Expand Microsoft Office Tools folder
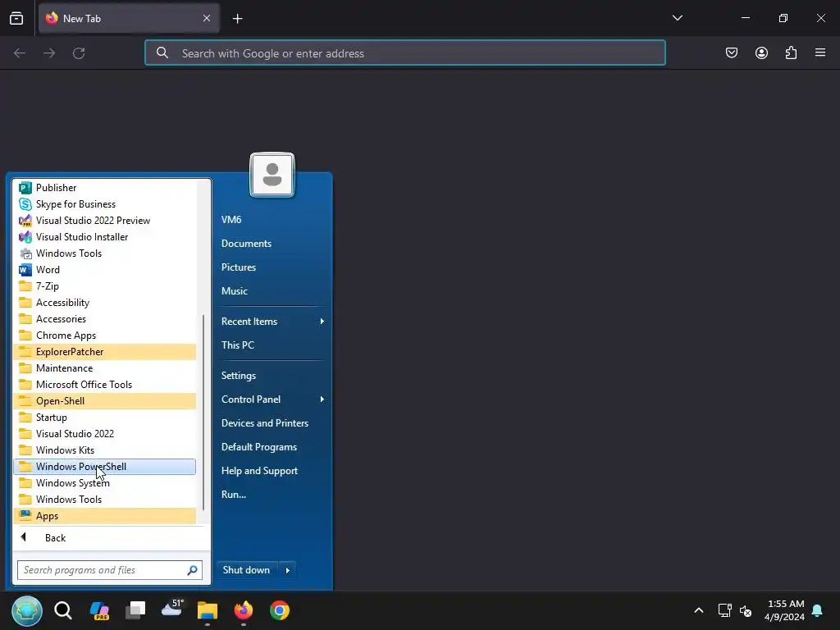The width and height of the screenshot is (840, 630). coord(105,385)
